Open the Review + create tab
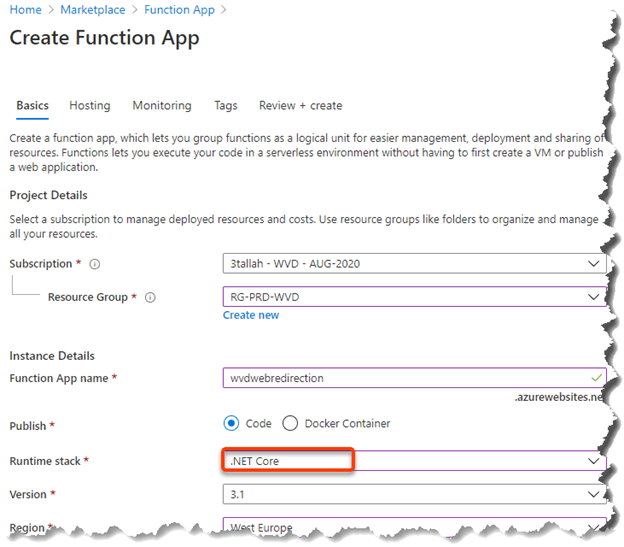 click(300, 105)
